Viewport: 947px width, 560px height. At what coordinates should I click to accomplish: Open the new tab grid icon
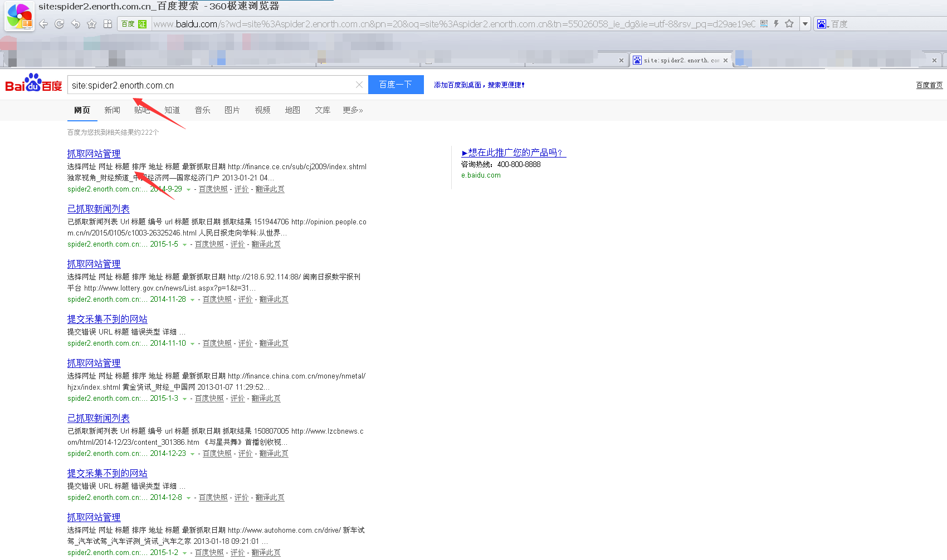[x=108, y=24]
